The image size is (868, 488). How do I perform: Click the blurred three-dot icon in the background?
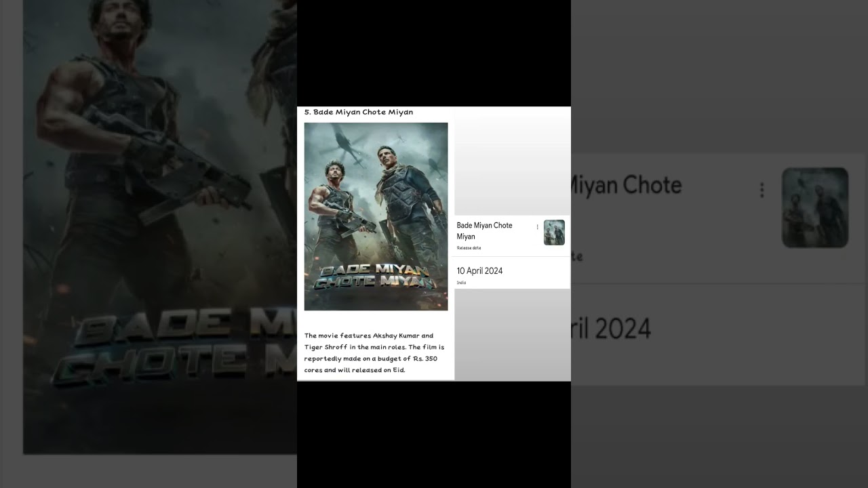[x=762, y=190]
